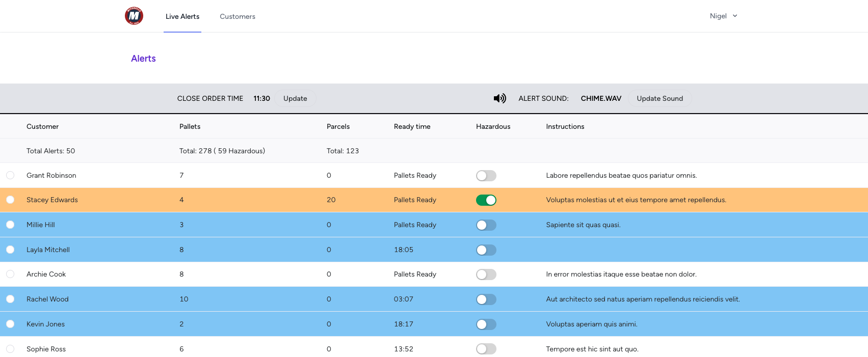Image resolution: width=868 pixels, height=357 pixels.
Task: Click the alert sound speaker icon
Action: point(499,98)
